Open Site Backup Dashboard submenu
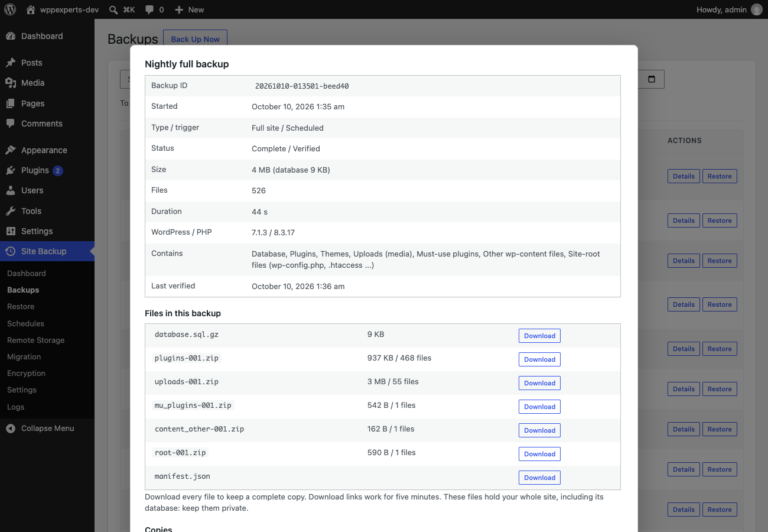 click(x=26, y=273)
